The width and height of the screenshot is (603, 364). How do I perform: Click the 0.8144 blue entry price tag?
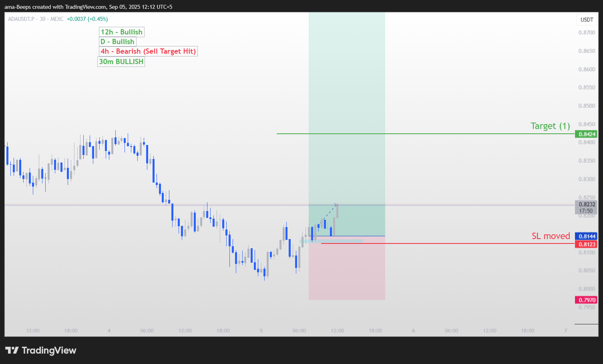[x=586, y=236]
